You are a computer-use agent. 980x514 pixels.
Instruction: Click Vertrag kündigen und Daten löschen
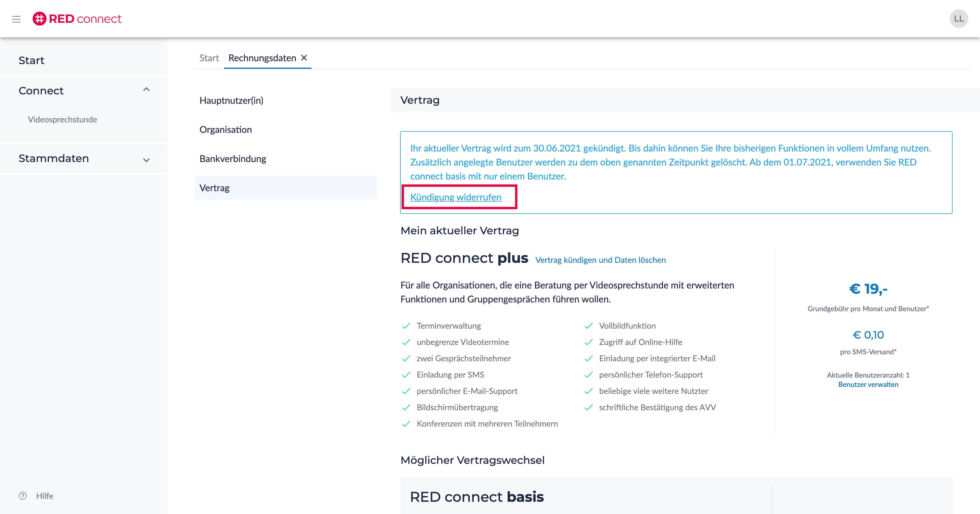click(x=600, y=260)
